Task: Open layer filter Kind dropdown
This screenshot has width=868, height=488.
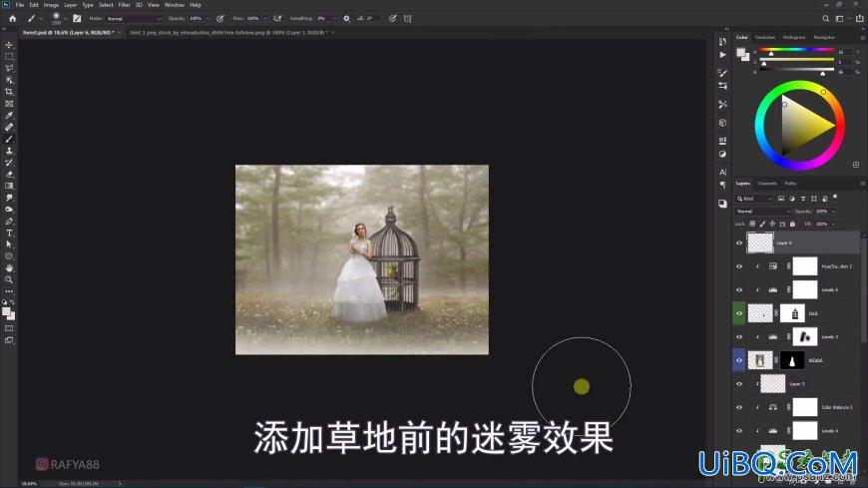Action: pos(754,199)
